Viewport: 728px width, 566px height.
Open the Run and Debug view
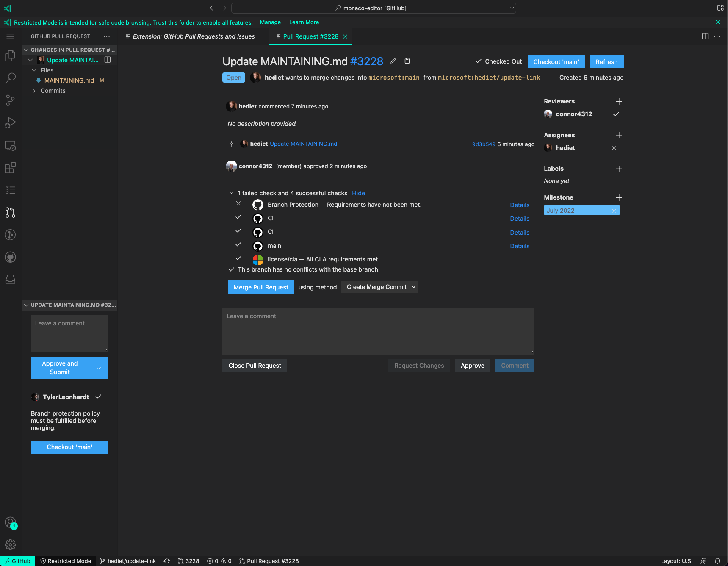tap(10, 123)
